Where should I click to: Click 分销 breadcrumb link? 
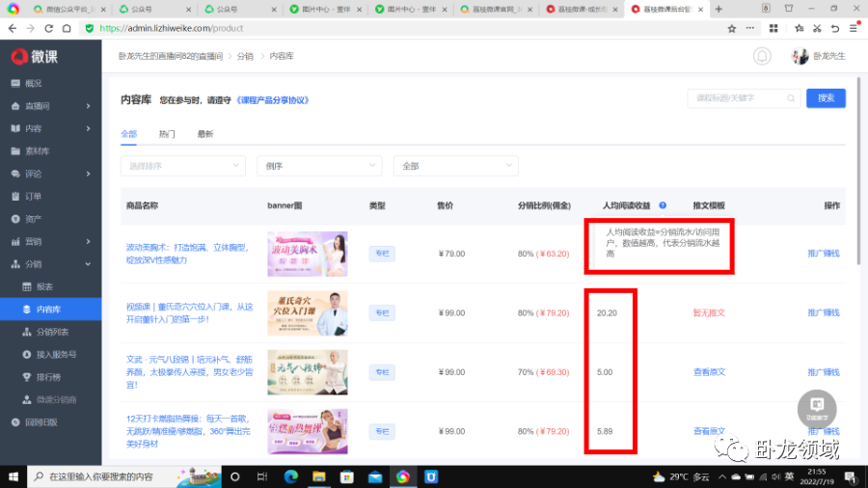pyautogui.click(x=245, y=56)
